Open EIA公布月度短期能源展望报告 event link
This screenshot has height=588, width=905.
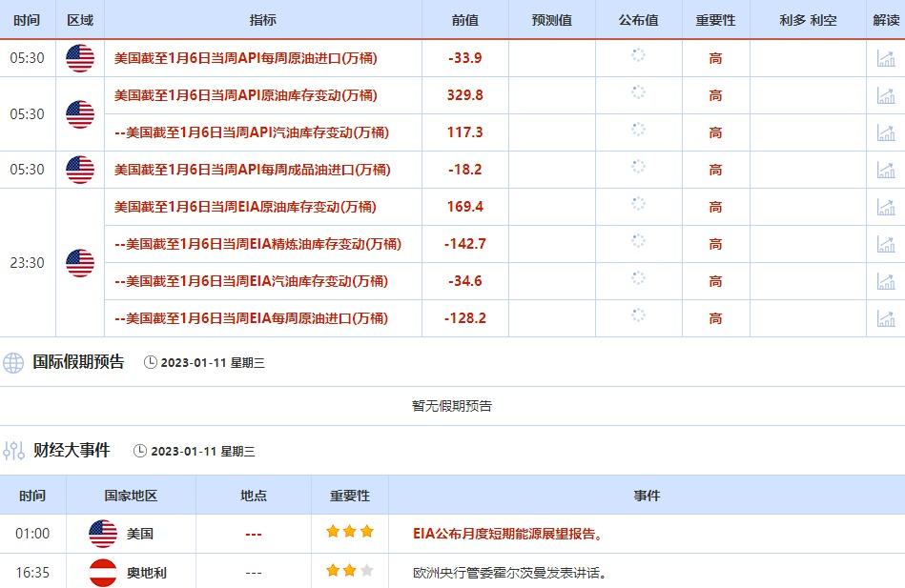coord(507,534)
